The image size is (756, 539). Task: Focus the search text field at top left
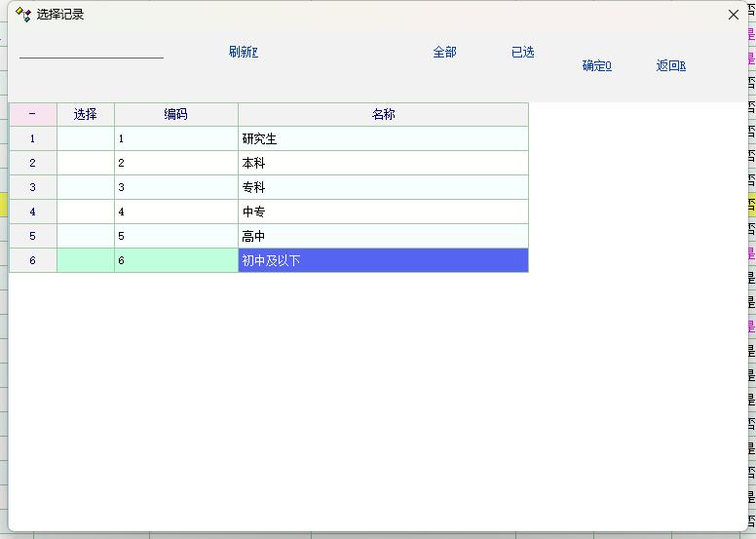(x=92, y=51)
